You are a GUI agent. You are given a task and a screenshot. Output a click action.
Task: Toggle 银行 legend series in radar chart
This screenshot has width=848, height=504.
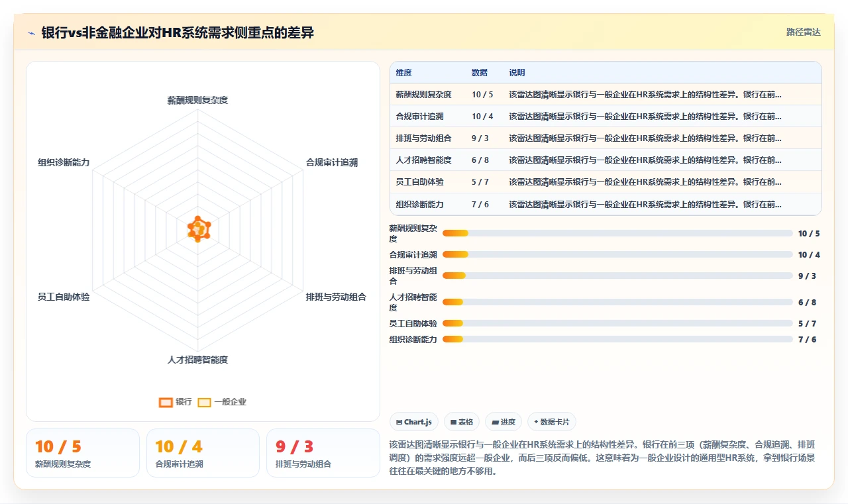click(175, 402)
